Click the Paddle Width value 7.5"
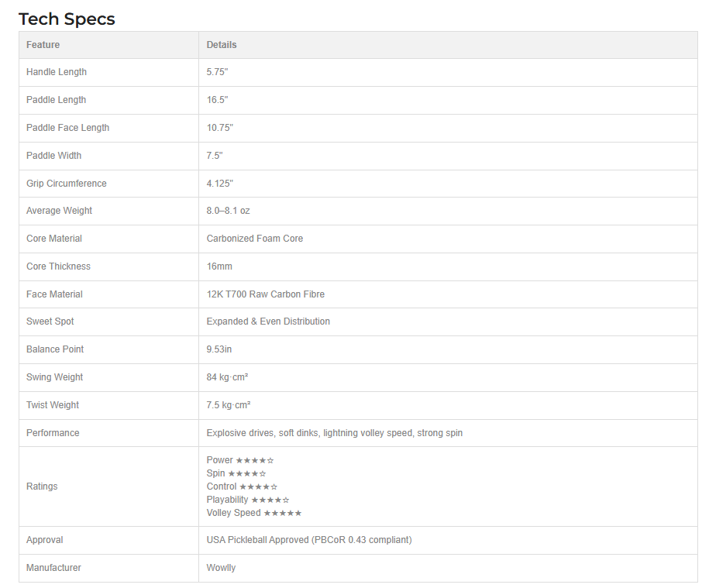 pyautogui.click(x=215, y=156)
